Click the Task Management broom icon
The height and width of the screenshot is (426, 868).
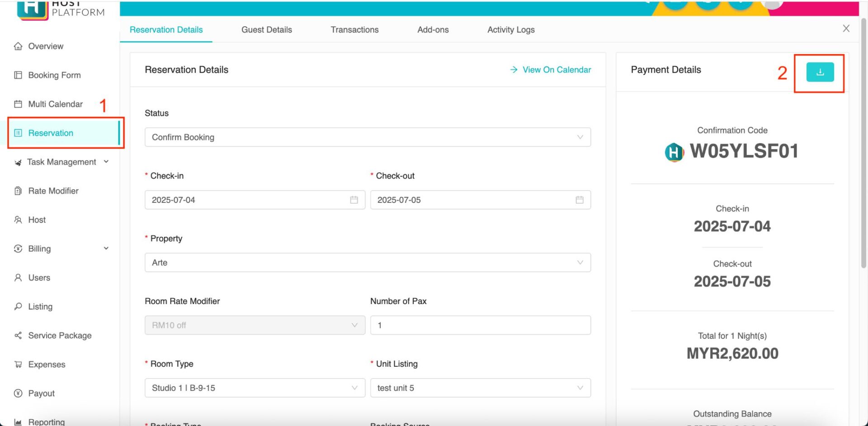pos(18,162)
